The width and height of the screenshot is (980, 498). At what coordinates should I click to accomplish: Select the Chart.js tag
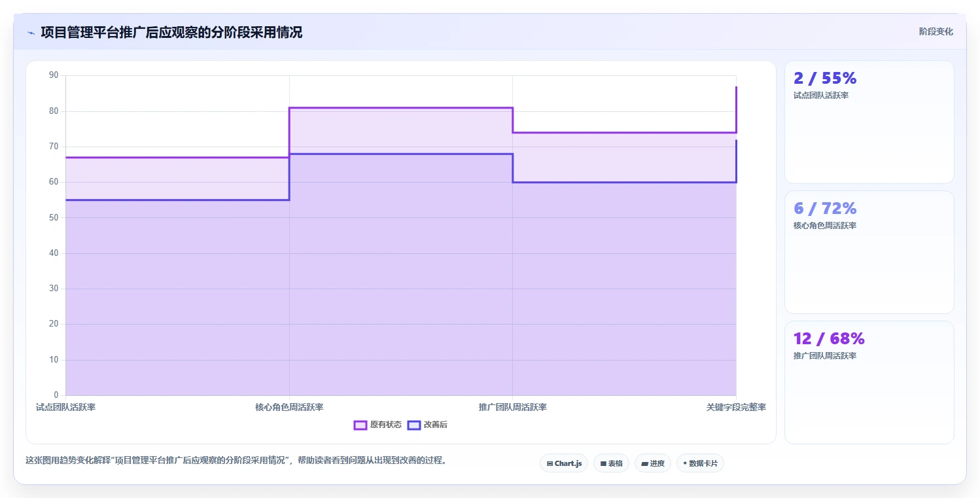tap(564, 463)
